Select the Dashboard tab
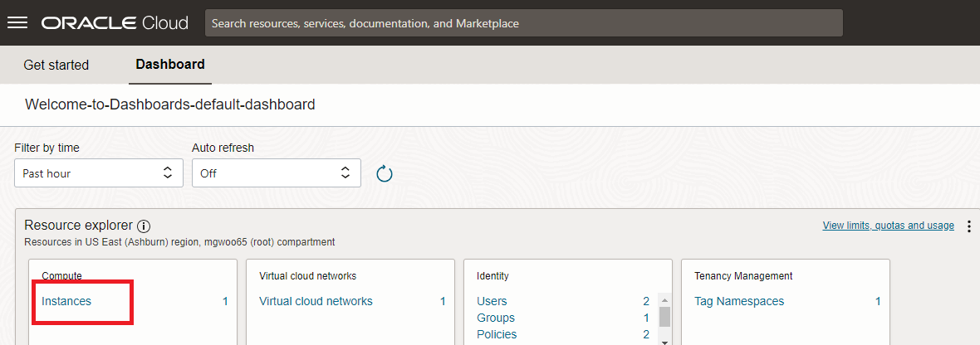Viewport: 980px width, 345px height. point(170,65)
